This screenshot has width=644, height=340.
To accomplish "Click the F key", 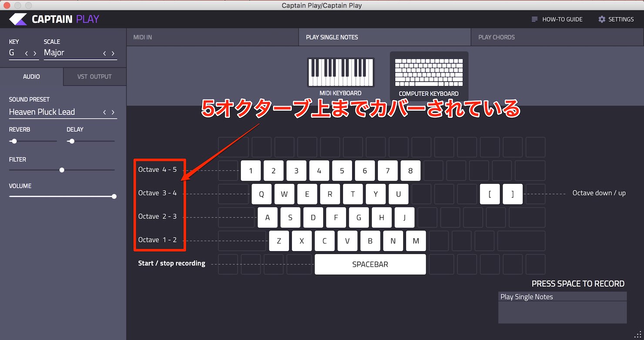I will point(336,218).
